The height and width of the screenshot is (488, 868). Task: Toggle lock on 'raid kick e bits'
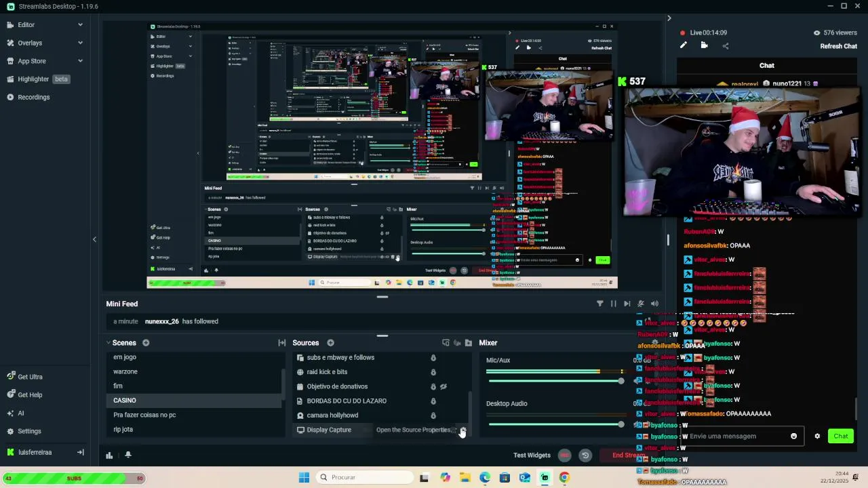(x=433, y=372)
